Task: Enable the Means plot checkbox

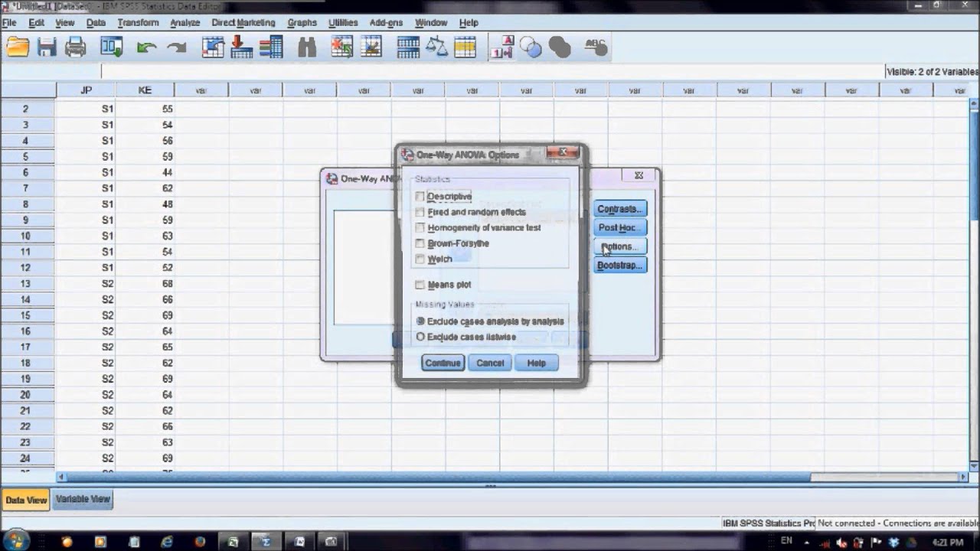Action: [420, 285]
